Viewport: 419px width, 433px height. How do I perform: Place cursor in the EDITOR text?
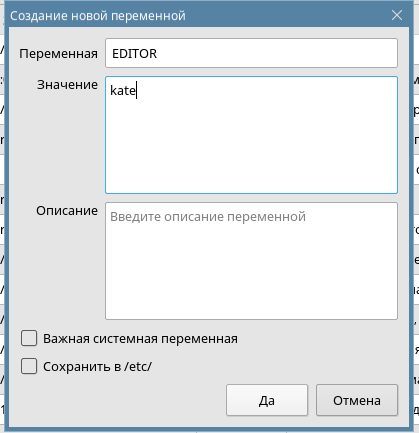point(134,53)
